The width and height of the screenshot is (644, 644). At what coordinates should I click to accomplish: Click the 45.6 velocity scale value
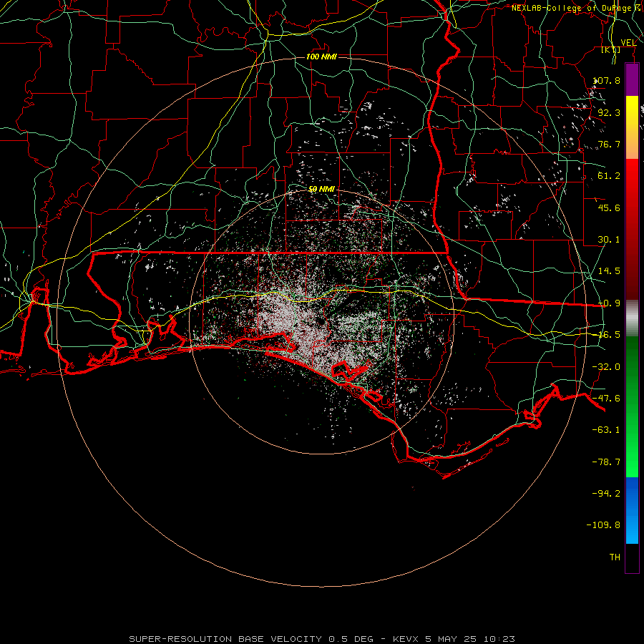click(609, 208)
